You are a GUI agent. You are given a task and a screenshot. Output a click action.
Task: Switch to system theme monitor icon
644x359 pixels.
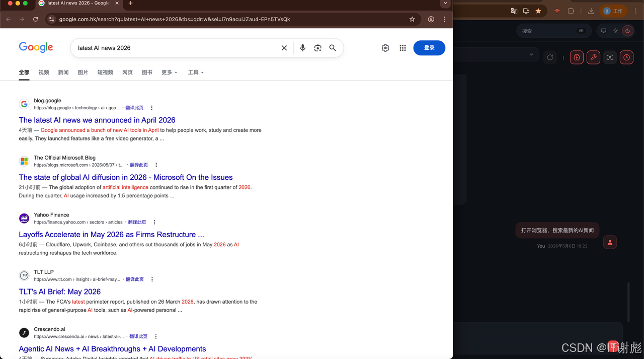[603, 31]
